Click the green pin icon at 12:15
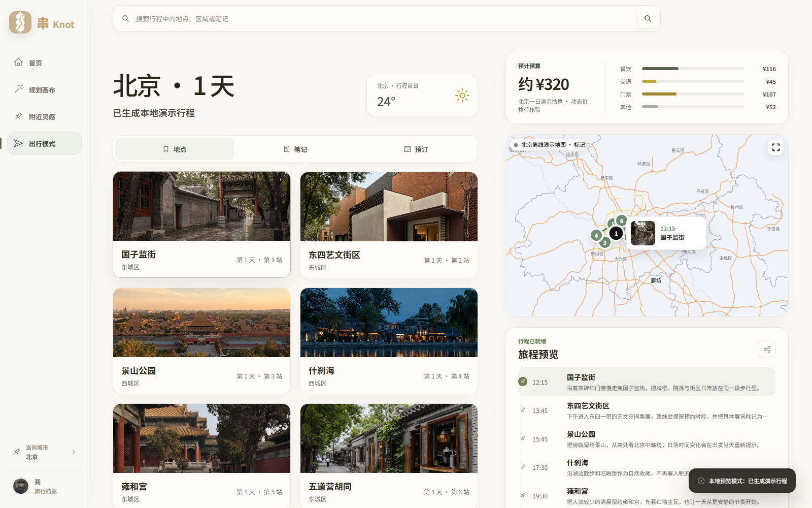 tap(523, 382)
